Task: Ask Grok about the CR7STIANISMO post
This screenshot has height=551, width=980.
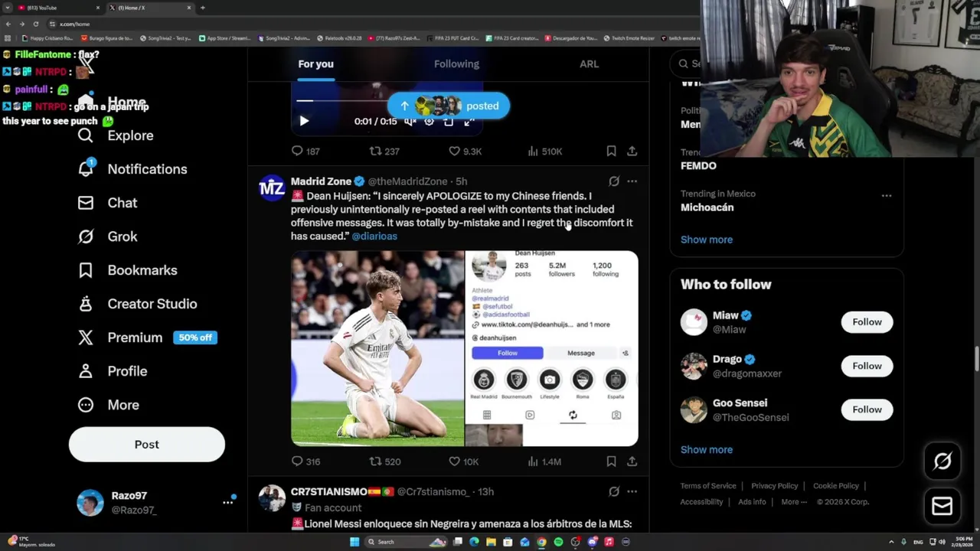Action: click(x=614, y=491)
